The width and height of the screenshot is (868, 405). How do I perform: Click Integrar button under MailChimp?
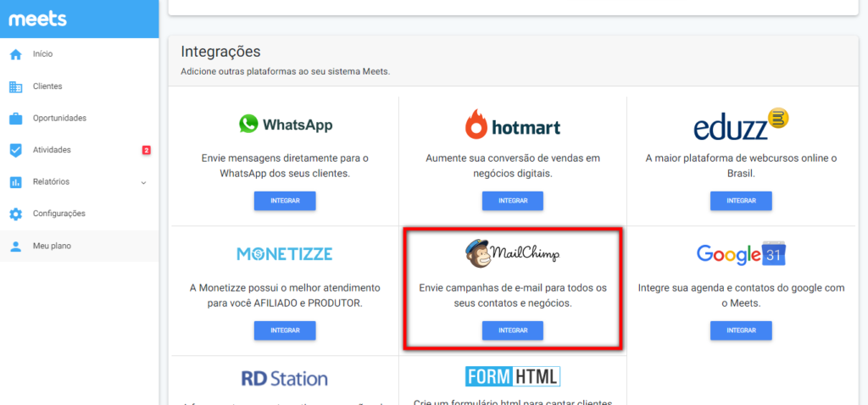513,330
